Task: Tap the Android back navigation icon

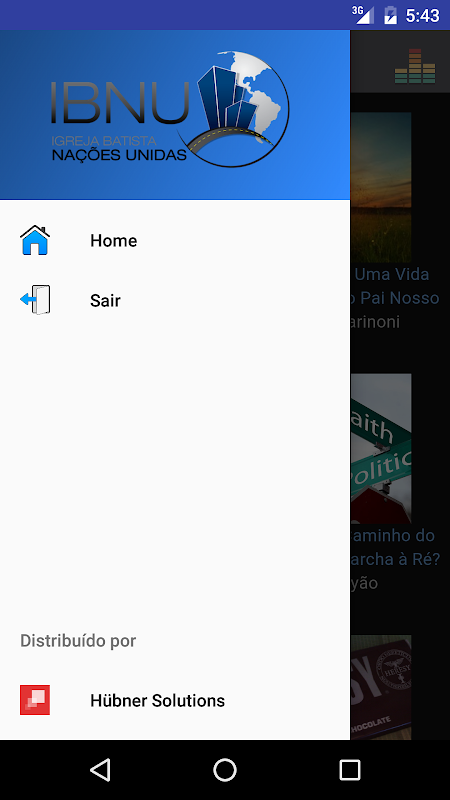Action: (x=100, y=770)
